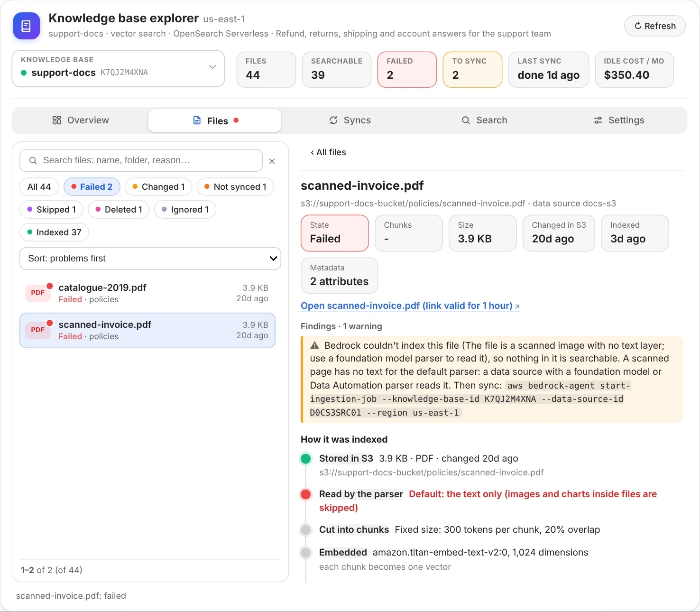This screenshot has height=612, width=700.
Task: Click the PDF icon of catalogue-2019.pdf
Action: click(x=38, y=293)
